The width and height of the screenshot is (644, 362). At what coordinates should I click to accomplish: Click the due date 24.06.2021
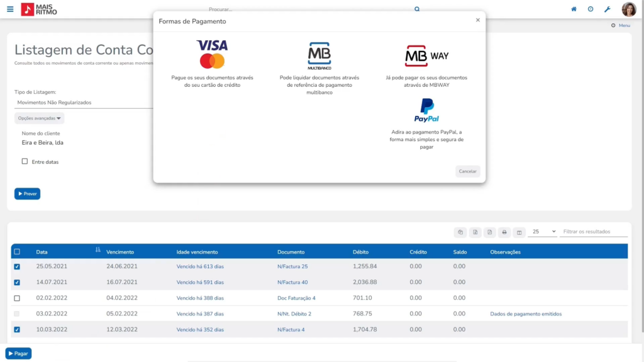coord(121,266)
